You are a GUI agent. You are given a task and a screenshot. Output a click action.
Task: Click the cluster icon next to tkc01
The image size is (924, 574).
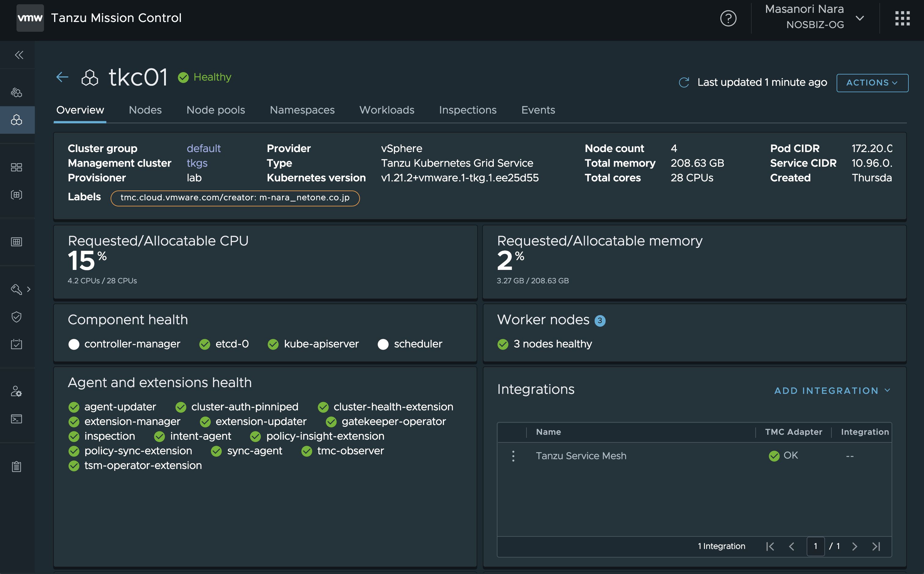coord(90,78)
